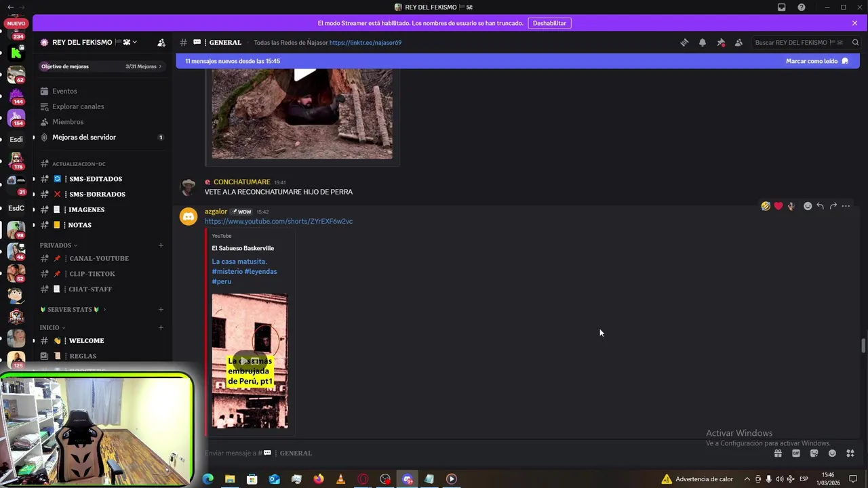Open Firefox from the taskbar
This screenshot has height=488, width=868.
[x=319, y=479]
